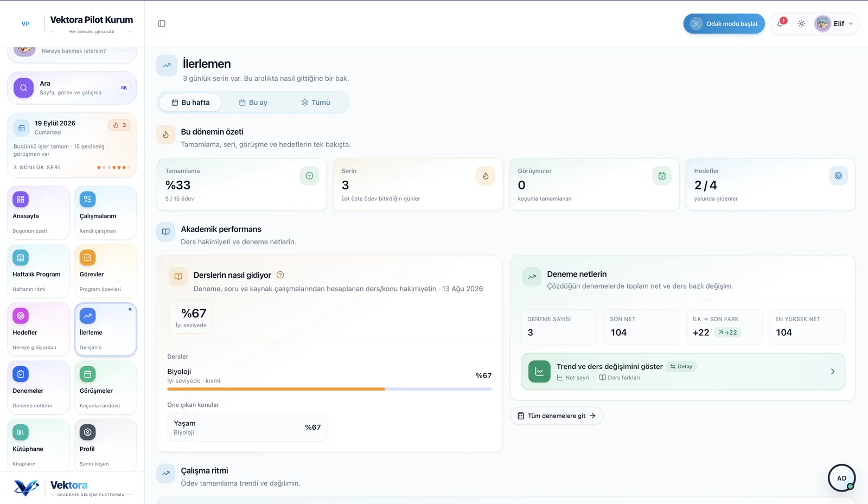Viewport: 868px width, 504px height.
Task: Open the Ara search box
Action: tap(72, 88)
